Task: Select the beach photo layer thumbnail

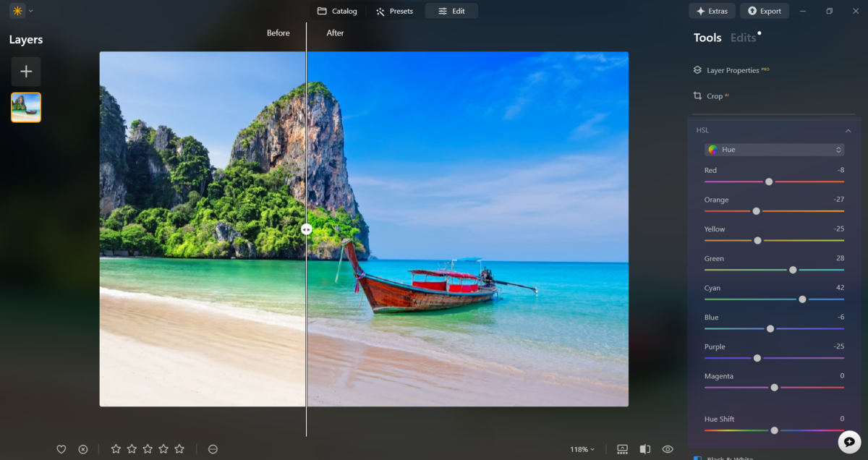Action: [26, 108]
